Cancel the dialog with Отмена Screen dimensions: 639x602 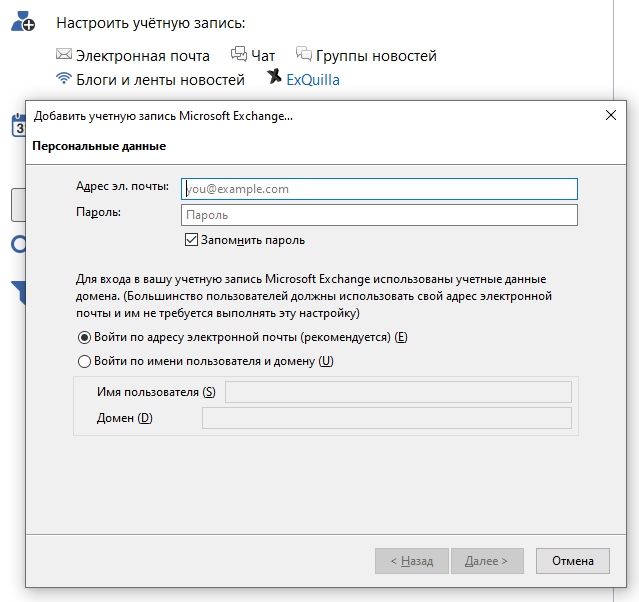pos(573,561)
